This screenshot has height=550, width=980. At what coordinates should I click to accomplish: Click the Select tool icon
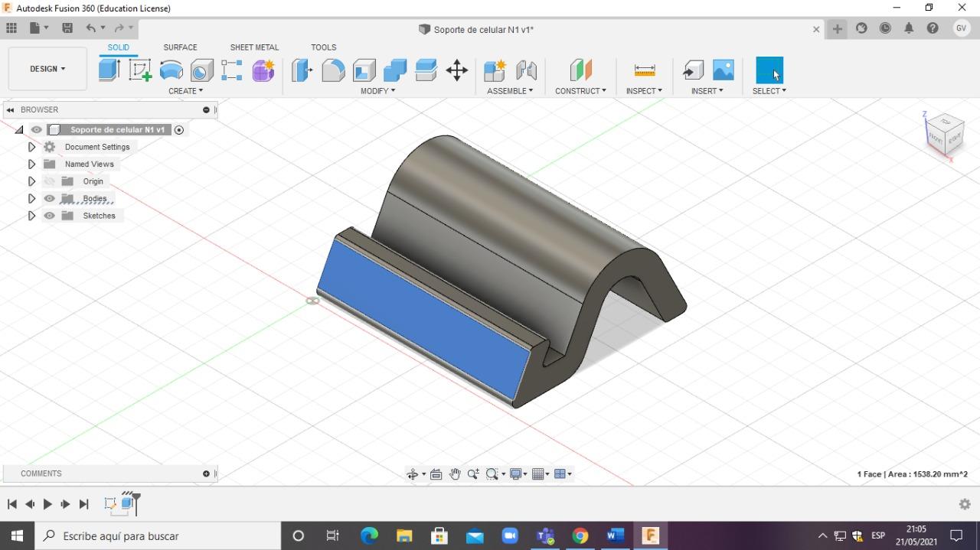pyautogui.click(x=769, y=70)
